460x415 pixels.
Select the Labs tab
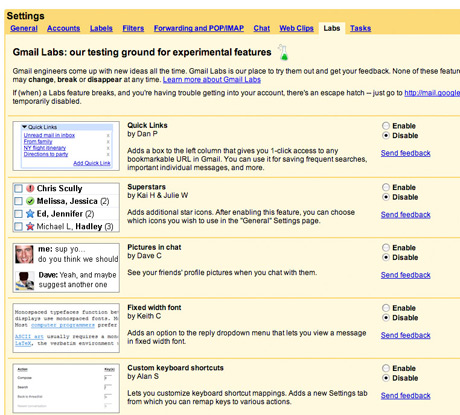(332, 28)
